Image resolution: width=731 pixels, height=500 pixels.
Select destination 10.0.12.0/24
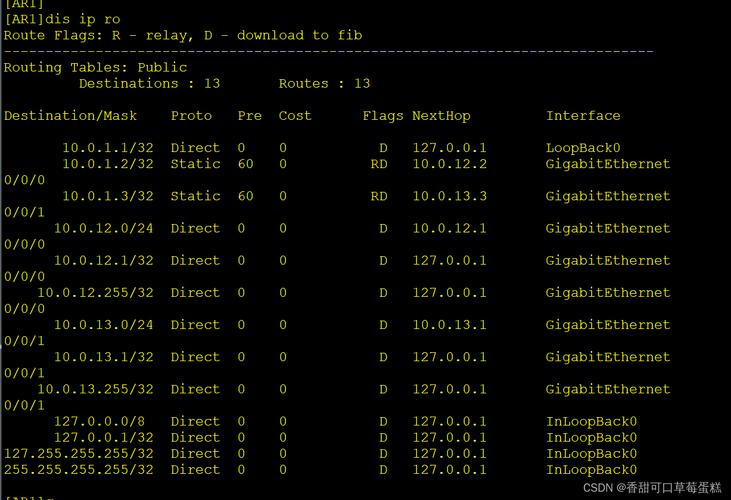coord(103,228)
